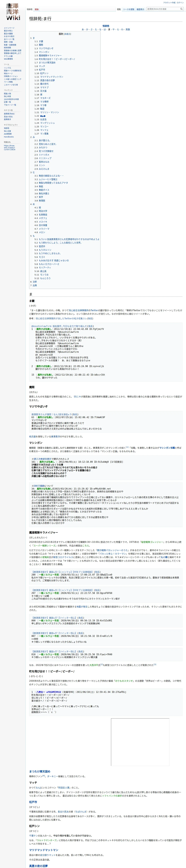Open Wiki御便所 sidebar link

coord(8,59)
